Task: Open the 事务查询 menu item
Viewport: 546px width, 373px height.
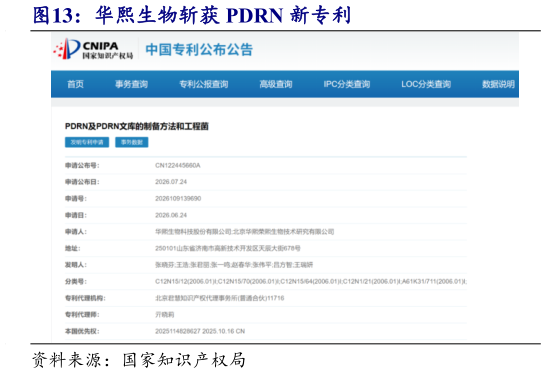Action: point(131,84)
